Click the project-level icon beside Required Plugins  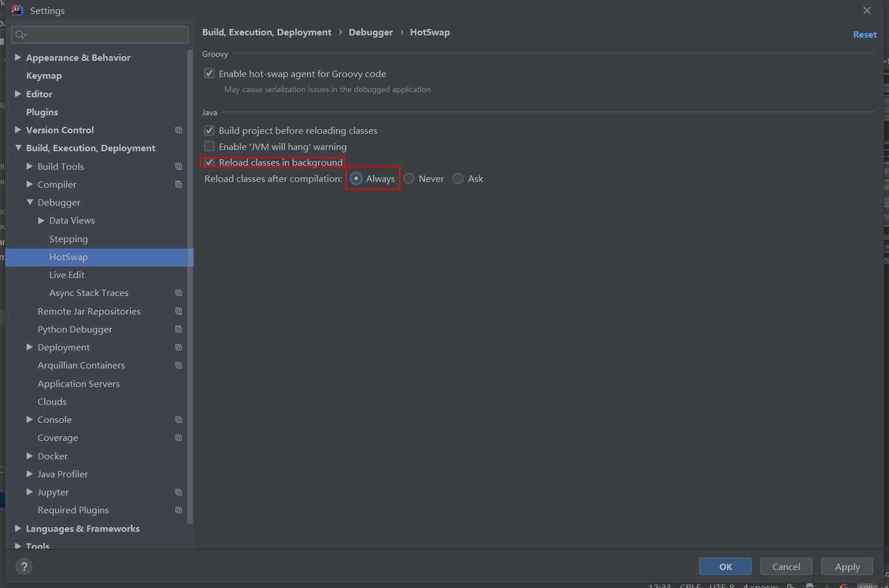click(x=178, y=510)
